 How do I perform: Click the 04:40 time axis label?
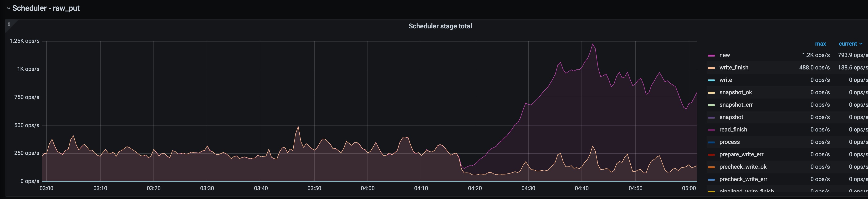582,188
